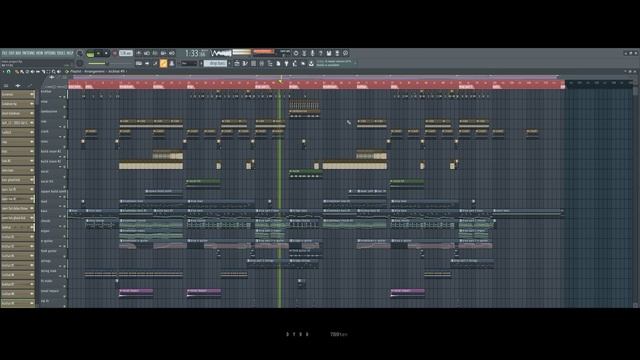640x360 pixels.
Task: Open the pattern selector dropdown
Action: point(215,63)
